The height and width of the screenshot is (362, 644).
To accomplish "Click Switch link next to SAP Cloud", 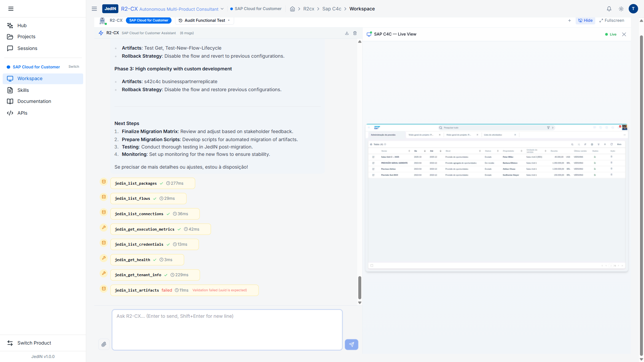I will (74, 67).
